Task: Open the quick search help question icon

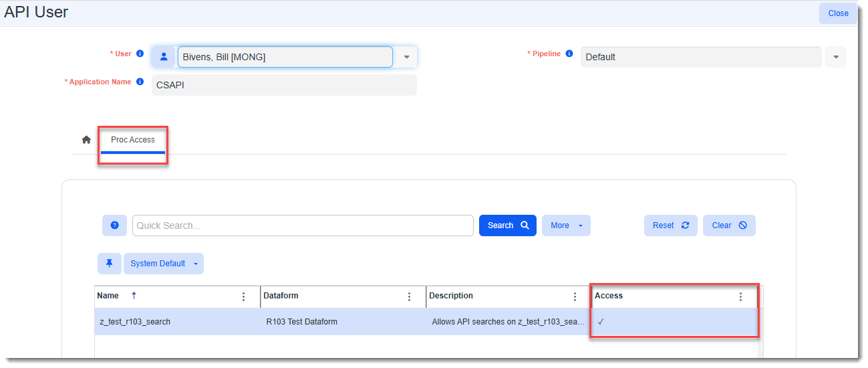Action: pos(114,225)
